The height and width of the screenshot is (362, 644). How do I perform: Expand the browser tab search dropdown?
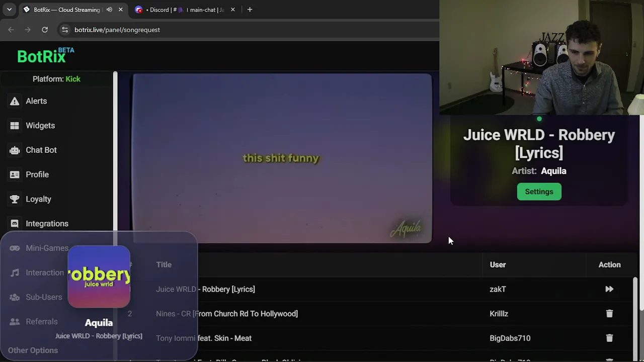click(x=9, y=10)
